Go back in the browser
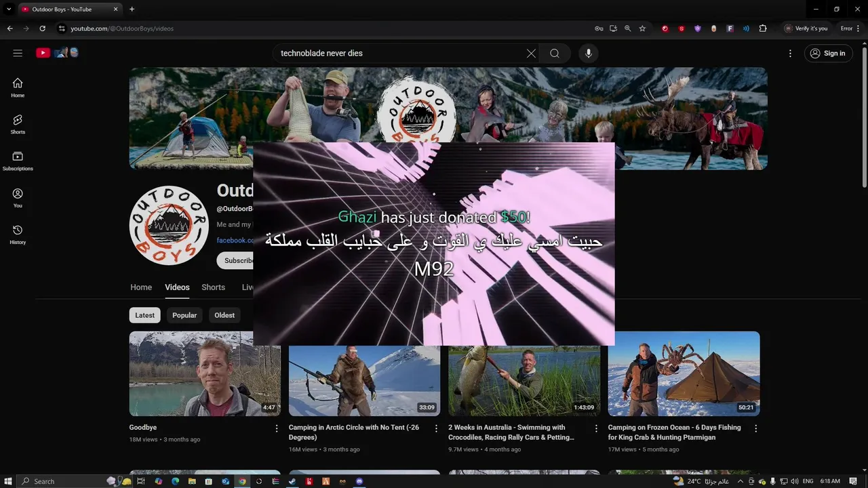Viewport: 868px width, 488px height. [x=9, y=28]
